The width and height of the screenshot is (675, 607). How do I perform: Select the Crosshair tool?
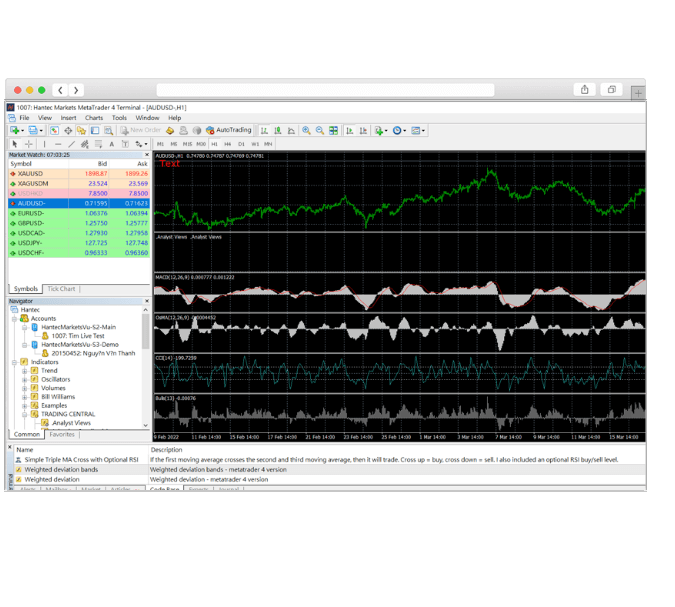(28, 144)
